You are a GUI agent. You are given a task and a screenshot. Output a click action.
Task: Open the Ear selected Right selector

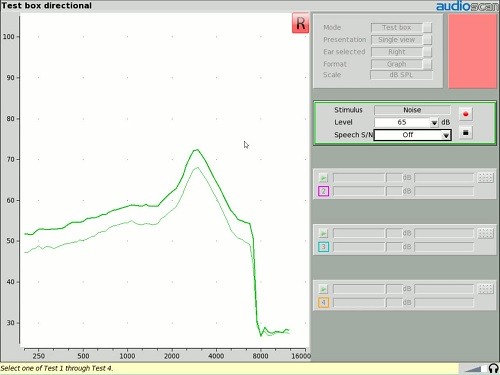point(401,52)
